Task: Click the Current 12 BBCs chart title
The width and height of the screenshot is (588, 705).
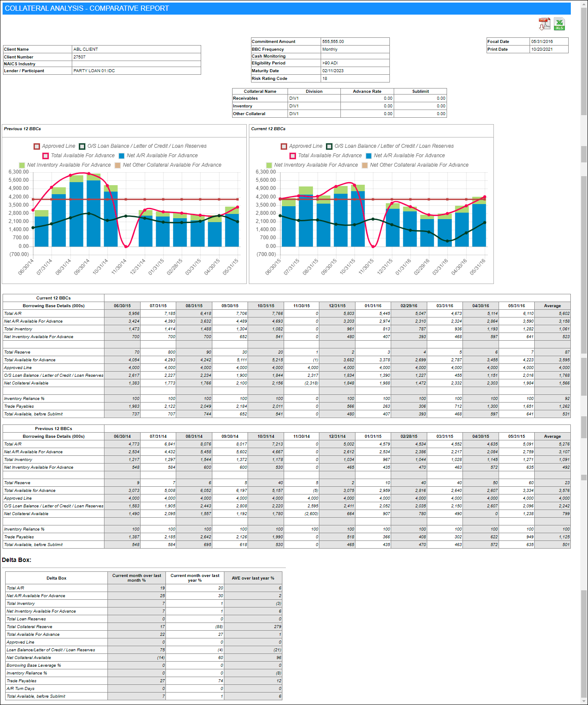Action: point(268,129)
